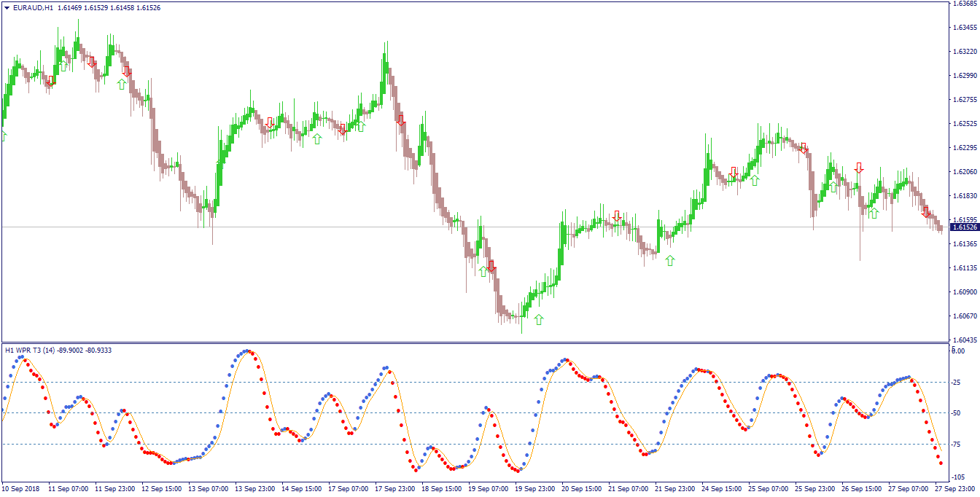Image resolution: width=980 pixels, height=497 pixels.
Task: Click the half-hidden green arrow at the chart's left edge
Action: 3,136
